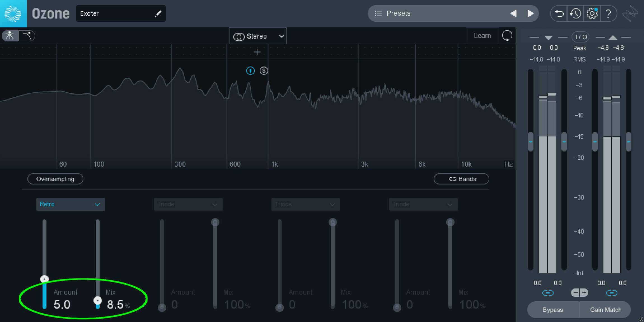The width and height of the screenshot is (644, 322).
Task: Click the input gain down triangle
Action: point(548,37)
